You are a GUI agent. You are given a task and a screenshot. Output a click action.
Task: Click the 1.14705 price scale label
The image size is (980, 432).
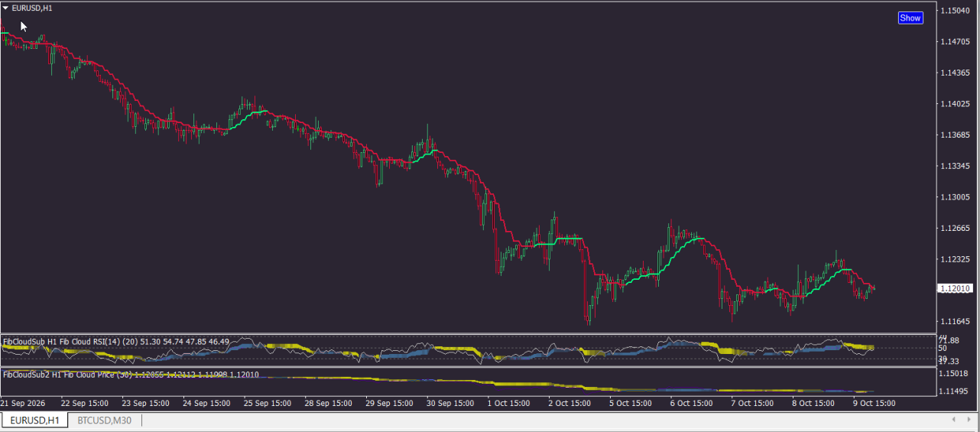956,42
